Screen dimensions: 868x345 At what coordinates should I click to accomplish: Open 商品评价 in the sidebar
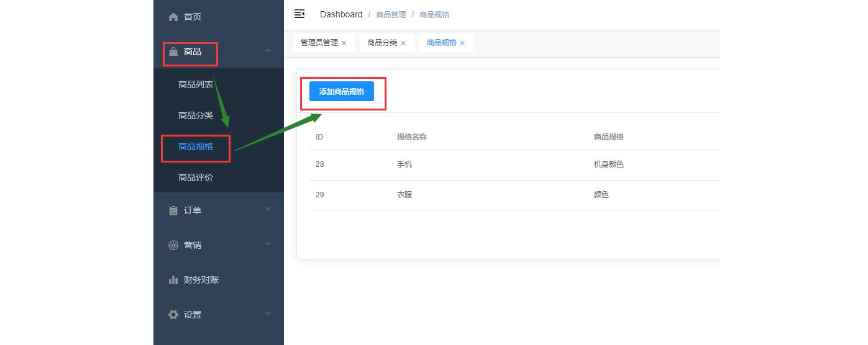click(x=196, y=177)
